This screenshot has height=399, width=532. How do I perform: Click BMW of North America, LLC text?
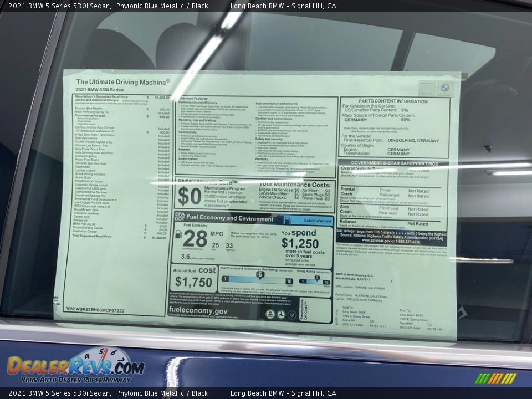[354, 275]
